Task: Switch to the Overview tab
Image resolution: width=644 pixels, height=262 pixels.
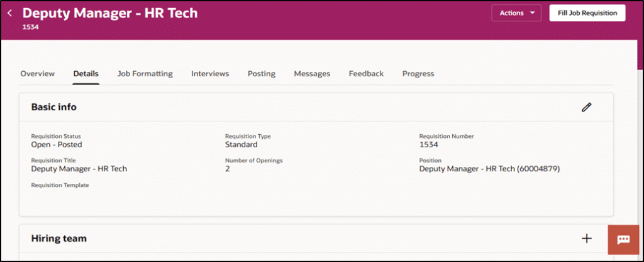Action: pyautogui.click(x=37, y=74)
